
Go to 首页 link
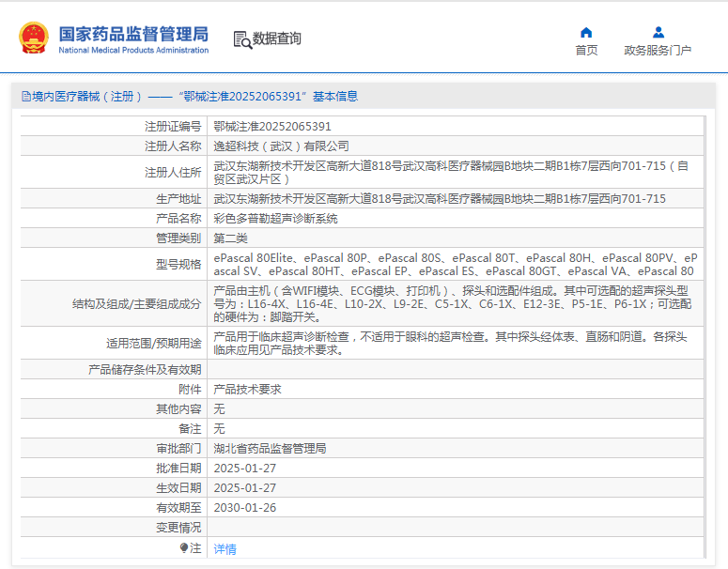pyautogui.click(x=586, y=50)
